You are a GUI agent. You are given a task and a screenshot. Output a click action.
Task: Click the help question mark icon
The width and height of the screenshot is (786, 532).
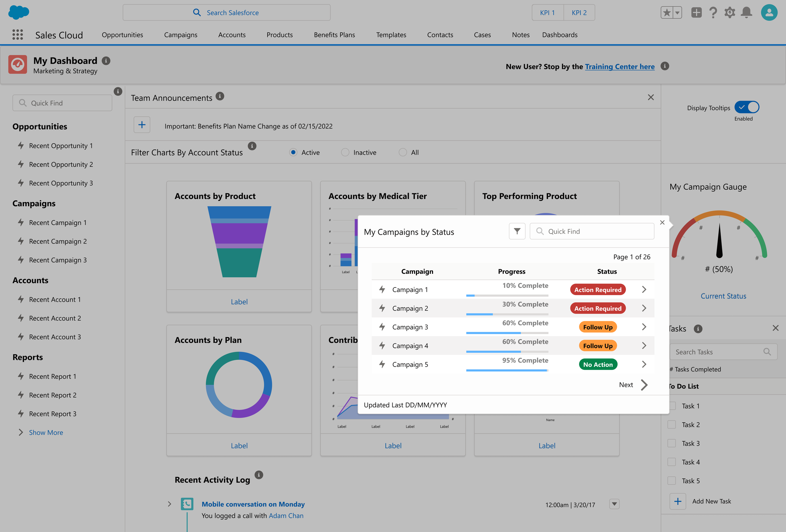pos(713,13)
